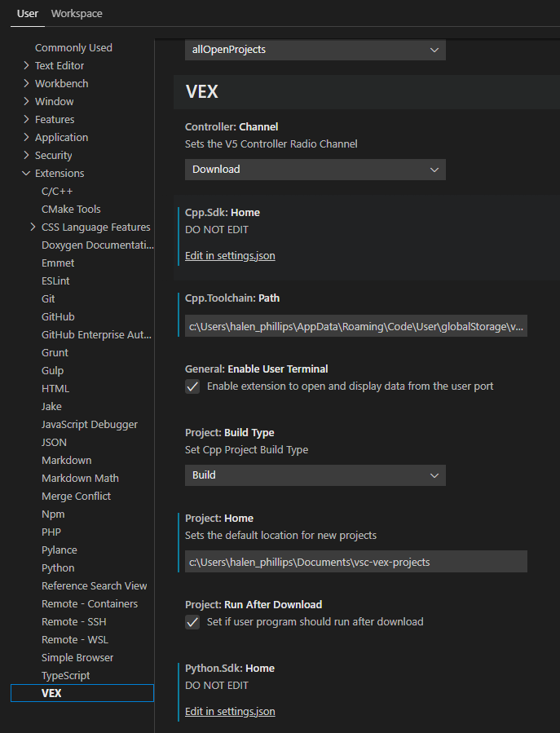560x733 pixels.
Task: Click the Cpp Toolchain Path input field
Action: tap(355, 326)
